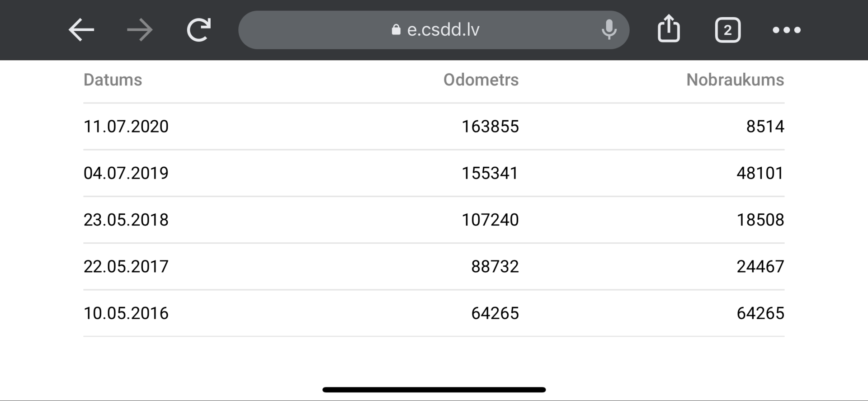Image resolution: width=868 pixels, height=401 pixels.
Task: Select the Datums column header
Action: click(113, 80)
